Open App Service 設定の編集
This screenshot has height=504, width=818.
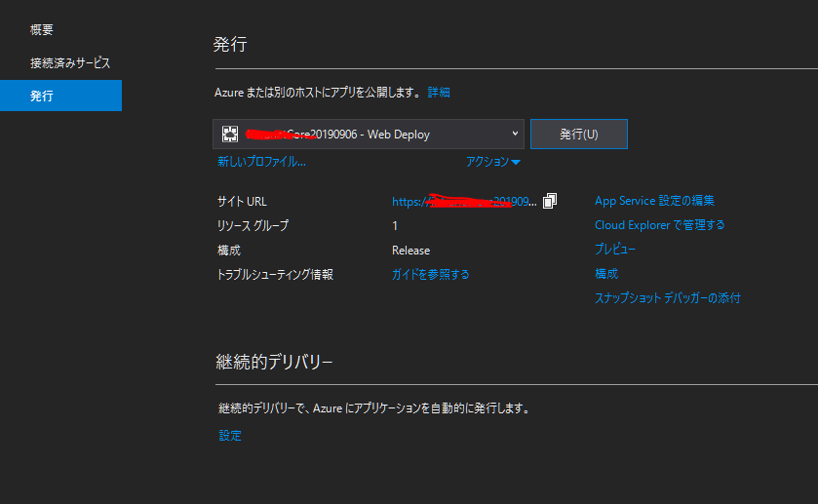654,201
